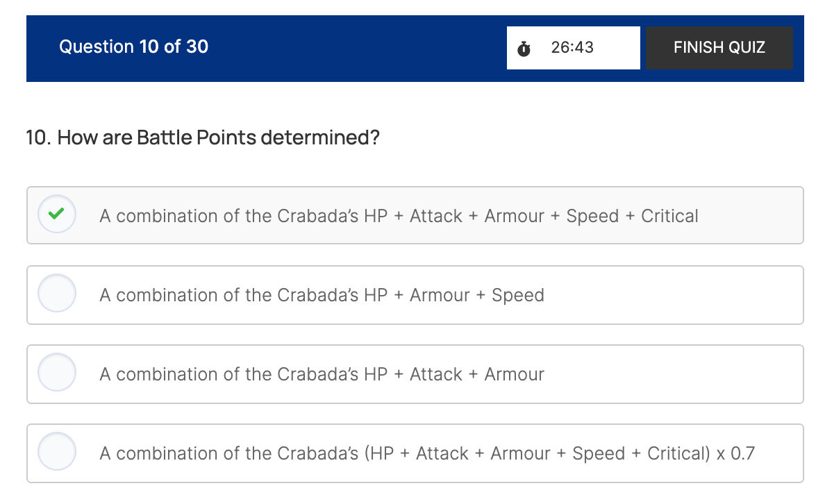Click the "x 0.7" multiplier in last answer
Viewport: 825px width, 504px height.
735,453
